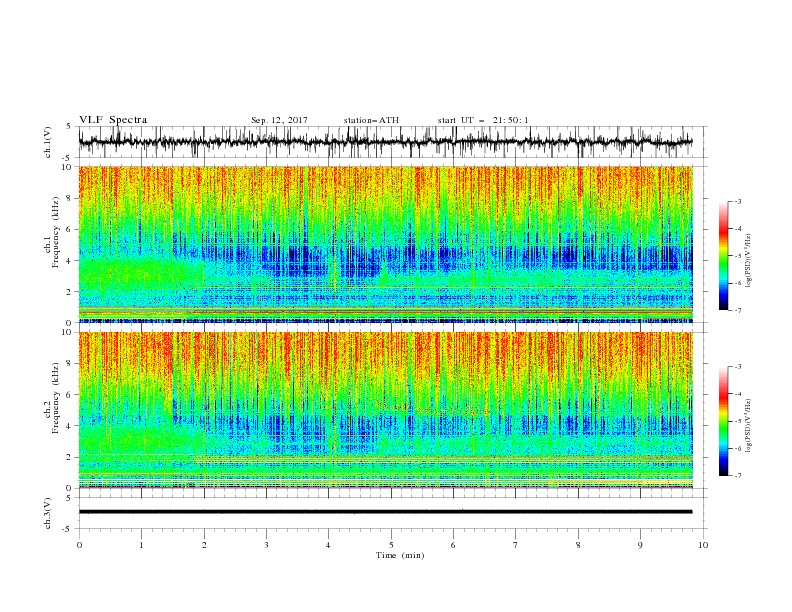Click the time axis tick label '3'
792x612 pixels.
(267, 545)
